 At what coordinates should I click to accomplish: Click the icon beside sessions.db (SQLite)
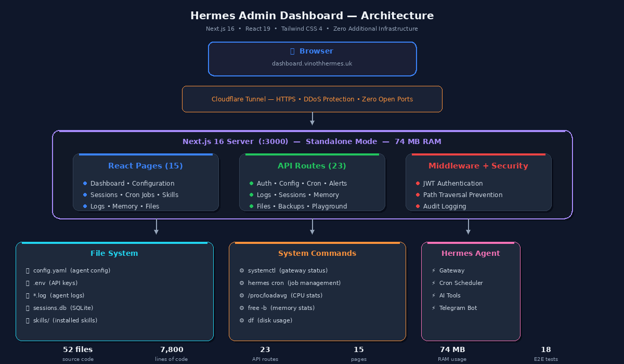tap(28, 308)
